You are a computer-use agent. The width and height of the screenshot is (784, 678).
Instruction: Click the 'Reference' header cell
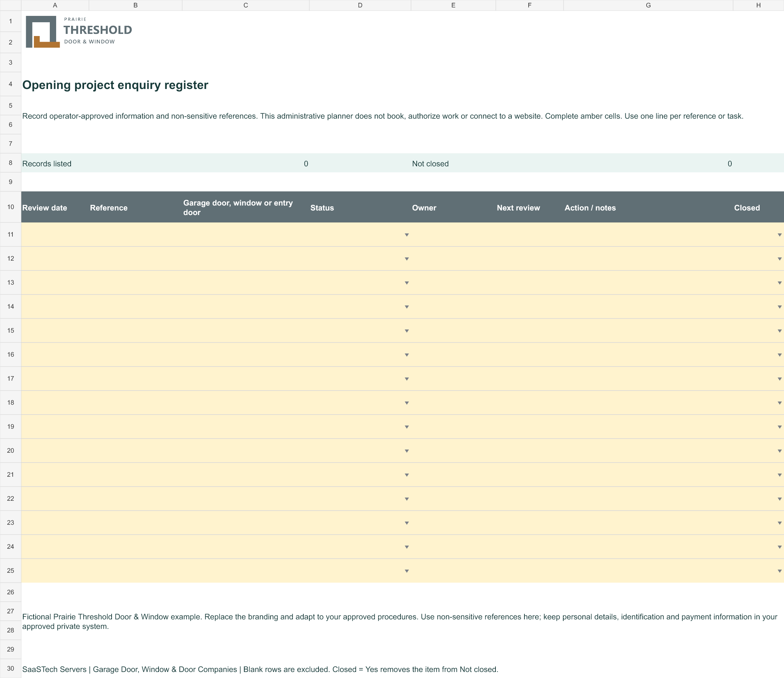(136, 207)
